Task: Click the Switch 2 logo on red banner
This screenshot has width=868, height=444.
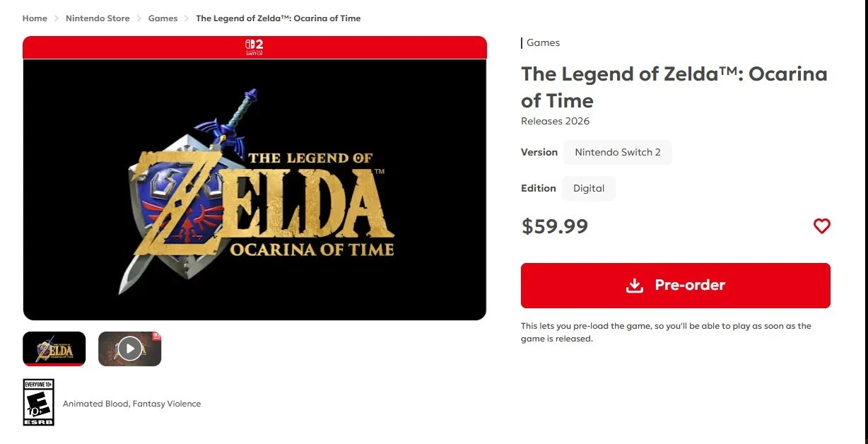Action: (254, 47)
